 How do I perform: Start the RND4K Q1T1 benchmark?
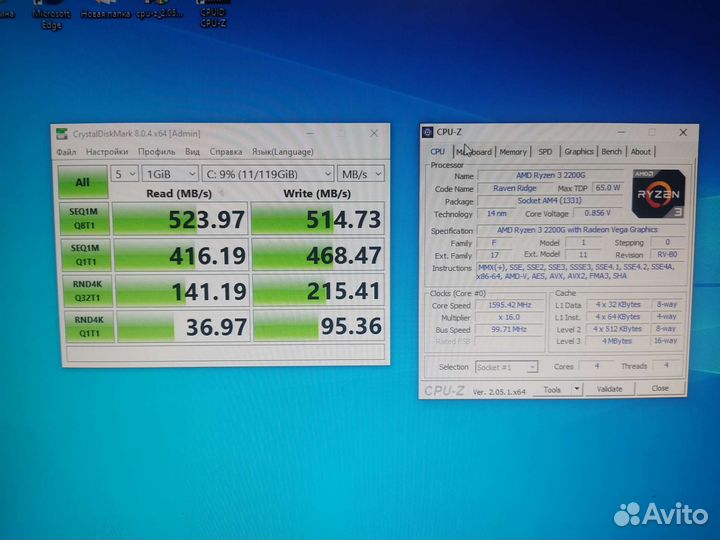click(x=90, y=326)
